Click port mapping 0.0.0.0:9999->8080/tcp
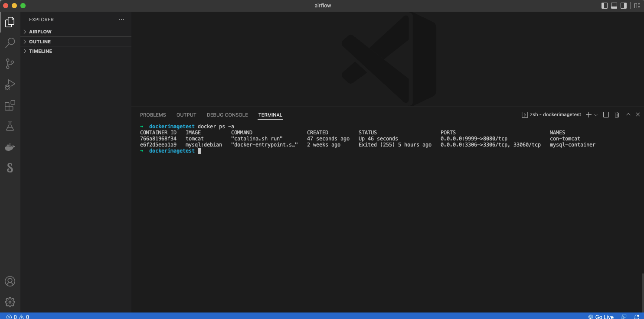The width and height of the screenshot is (644, 319). (474, 139)
